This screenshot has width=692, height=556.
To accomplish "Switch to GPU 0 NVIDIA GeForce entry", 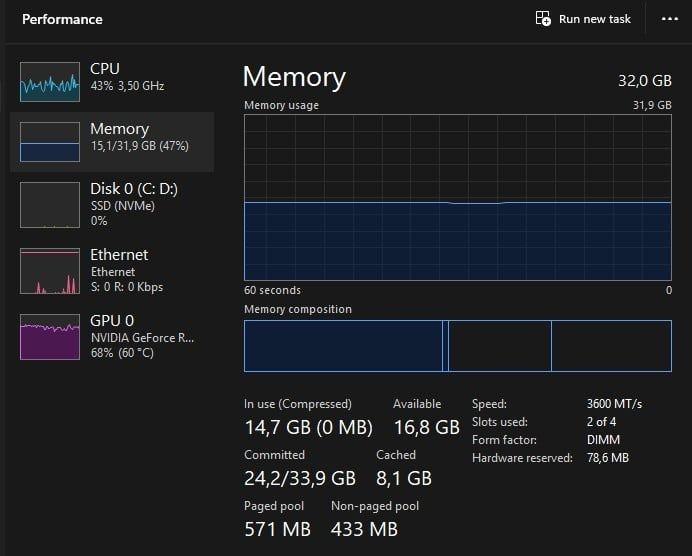I will 113,337.
